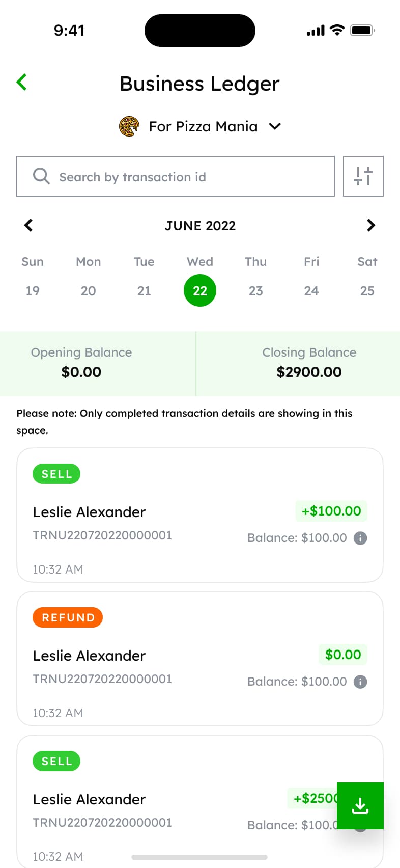The image size is (400, 868).
Task: Tap the Pizza Mania pizza icon
Action: tap(129, 126)
